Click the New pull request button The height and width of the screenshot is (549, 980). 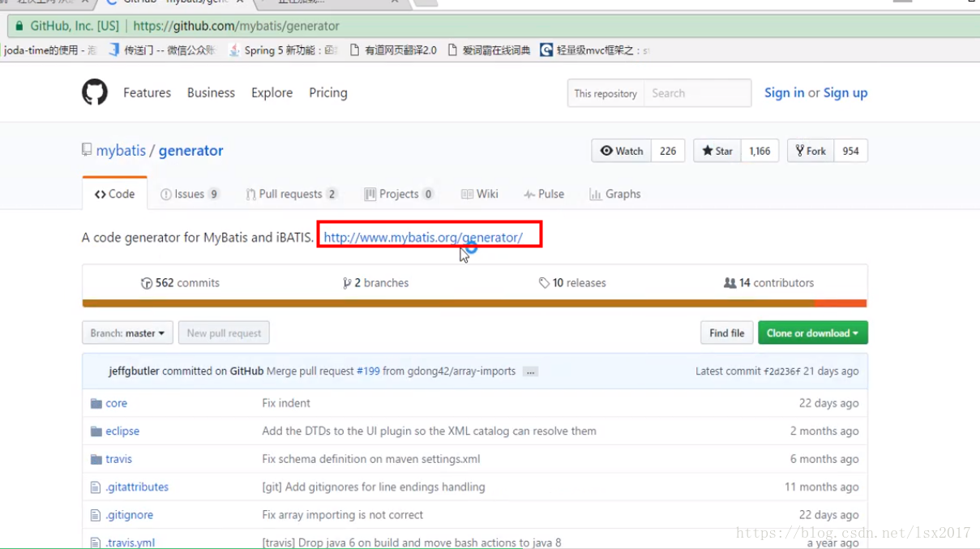[x=225, y=333]
